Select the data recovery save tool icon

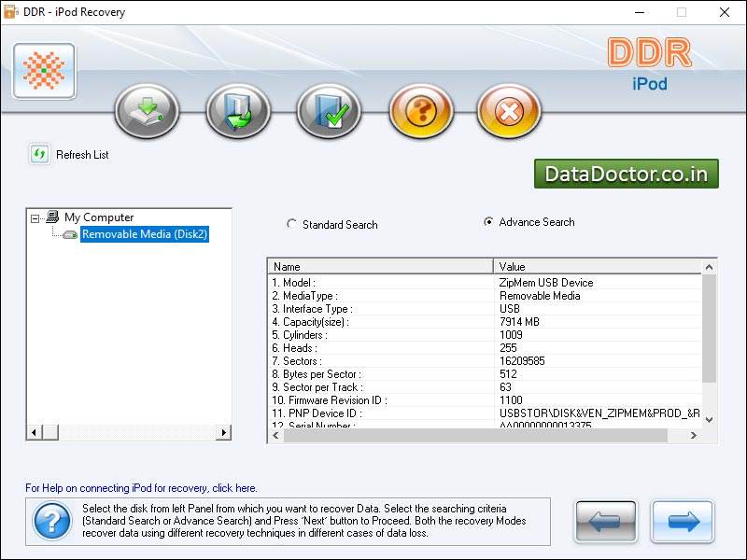(x=146, y=111)
